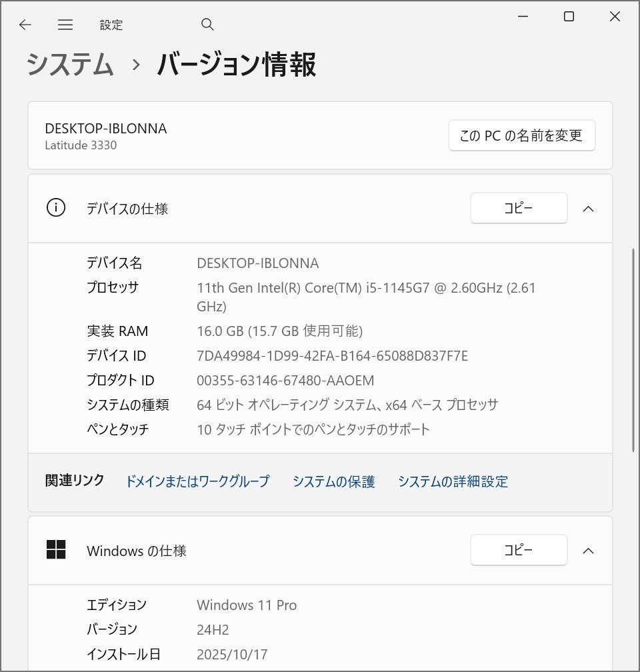
Task: Copy the Windows specifications with コピー
Action: [519, 550]
